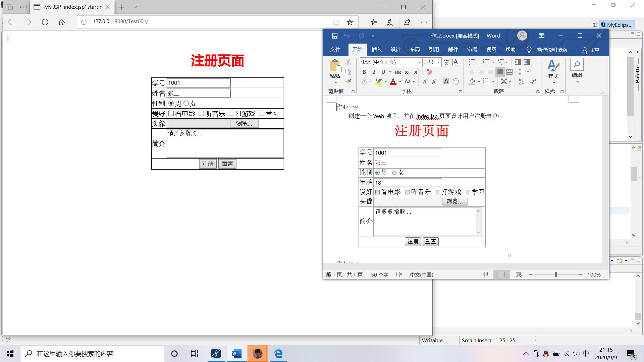
Task: Click the center align paragraph icon
Action: 481,72
